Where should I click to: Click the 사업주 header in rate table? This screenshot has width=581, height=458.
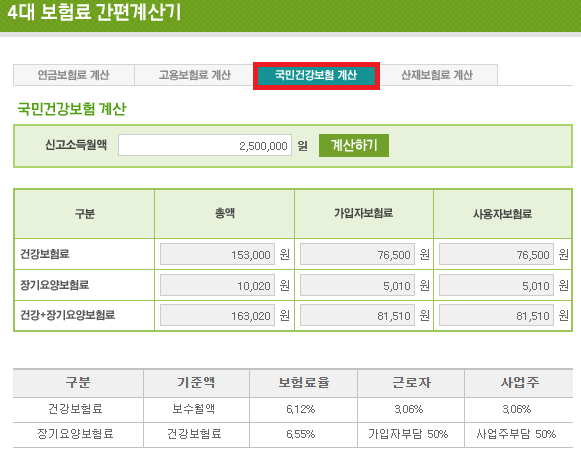click(x=519, y=382)
